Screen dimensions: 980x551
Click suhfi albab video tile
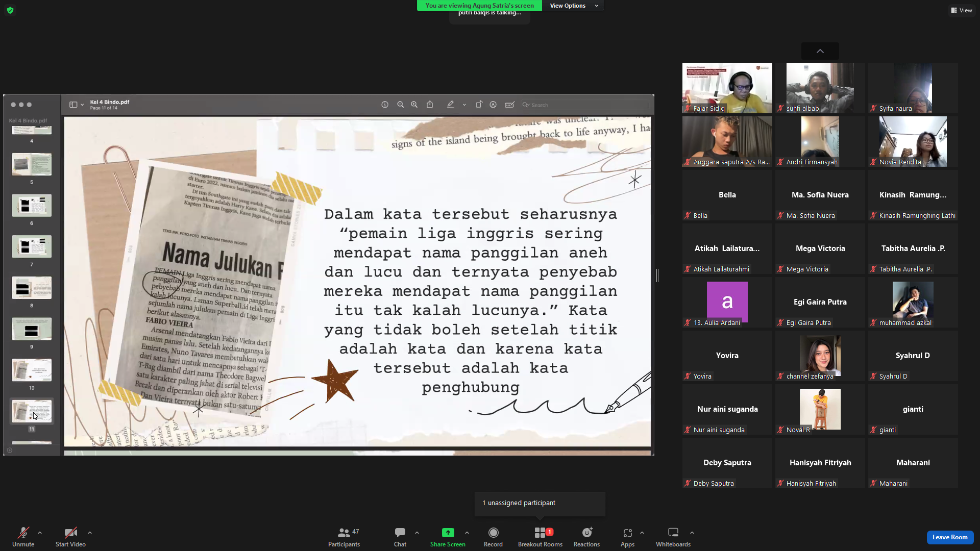(x=820, y=88)
